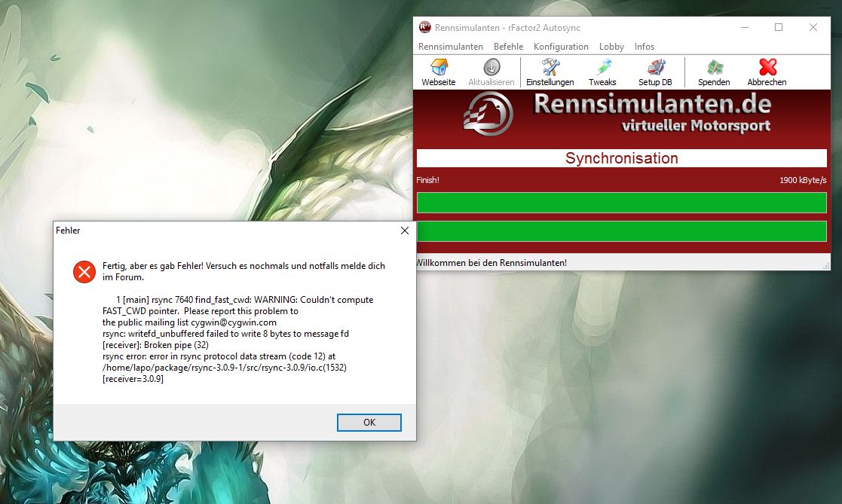The image size is (842, 504).
Task: Close the Fehler dialog window
Action: (404, 231)
